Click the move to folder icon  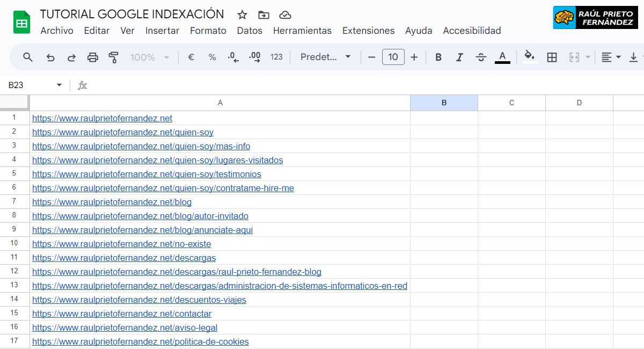[x=264, y=14]
